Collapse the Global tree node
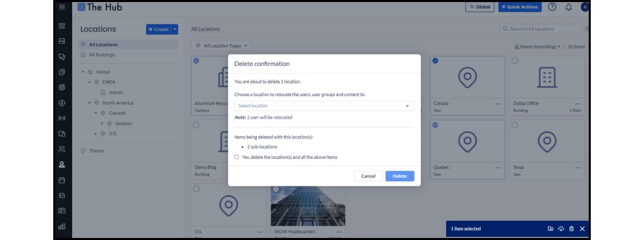644x240 pixels. click(83, 72)
